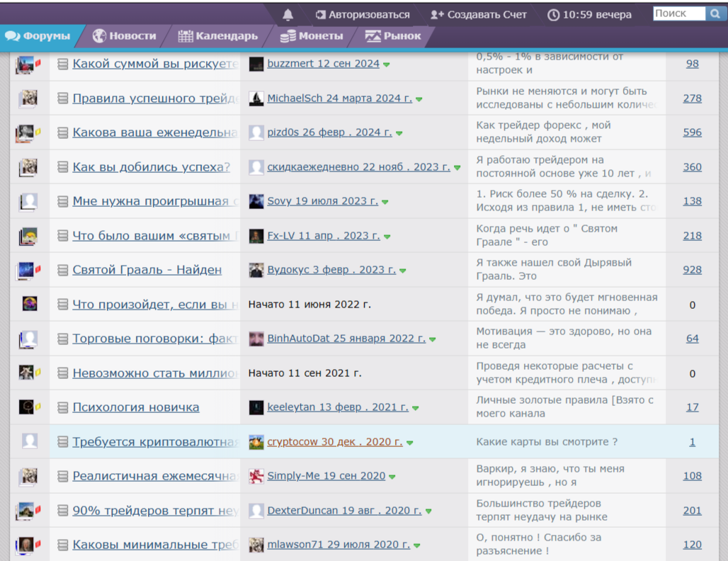Click the avatar in the Мне нужна проигрышная row
The image size is (728, 561).
click(29, 202)
